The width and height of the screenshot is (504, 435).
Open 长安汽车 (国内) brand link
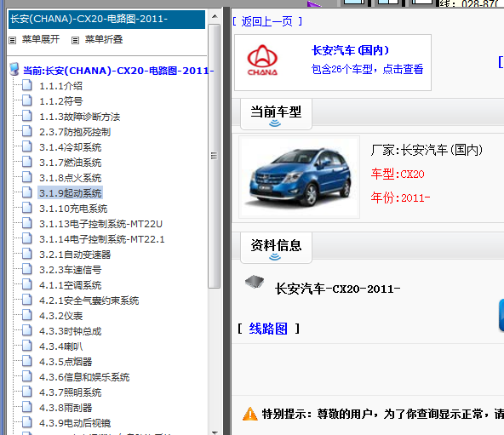pyautogui.click(x=350, y=50)
